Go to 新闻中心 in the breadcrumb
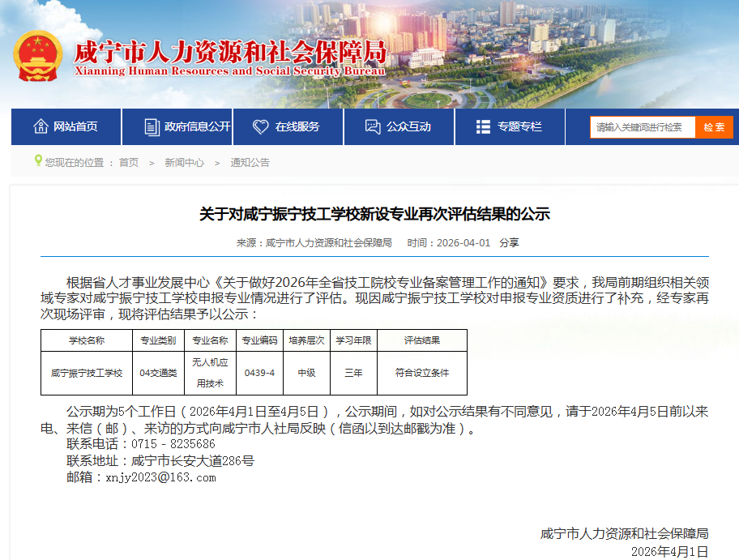The width and height of the screenshot is (739, 560). (x=184, y=163)
